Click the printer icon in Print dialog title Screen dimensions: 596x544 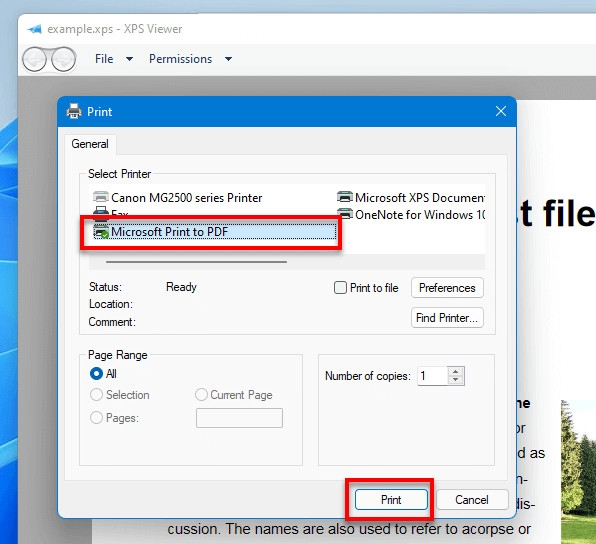pyautogui.click(x=74, y=111)
